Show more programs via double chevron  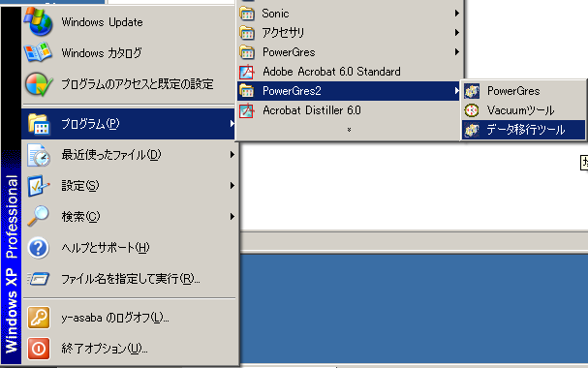(349, 130)
